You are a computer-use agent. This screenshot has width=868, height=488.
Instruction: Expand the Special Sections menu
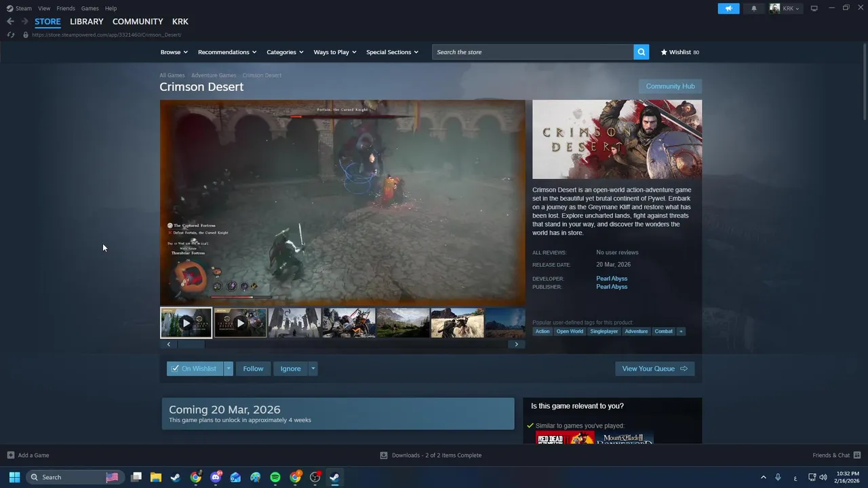pos(392,52)
